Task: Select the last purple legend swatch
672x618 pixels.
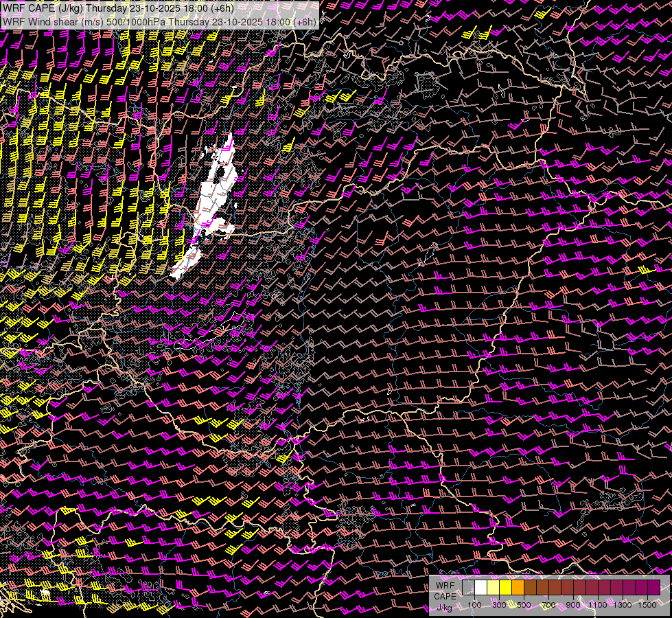Action: 653,587
